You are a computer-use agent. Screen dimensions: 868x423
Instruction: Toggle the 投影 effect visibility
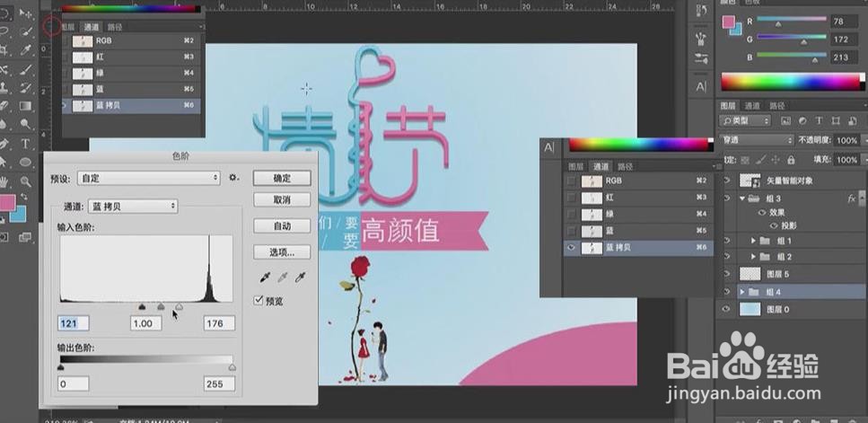[774, 225]
